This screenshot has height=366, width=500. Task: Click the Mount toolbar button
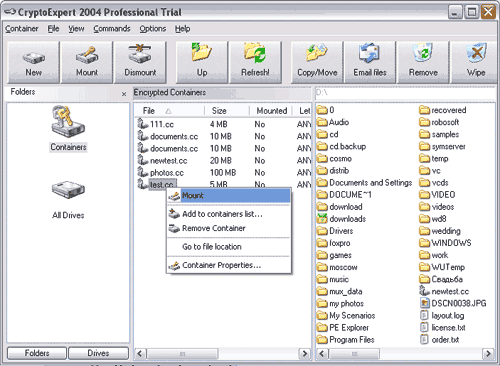(87, 62)
